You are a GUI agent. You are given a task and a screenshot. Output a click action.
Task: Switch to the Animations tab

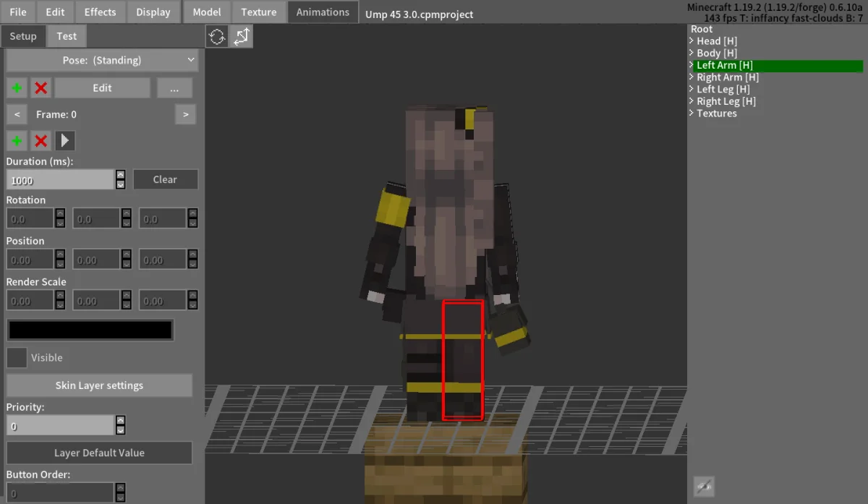point(323,12)
